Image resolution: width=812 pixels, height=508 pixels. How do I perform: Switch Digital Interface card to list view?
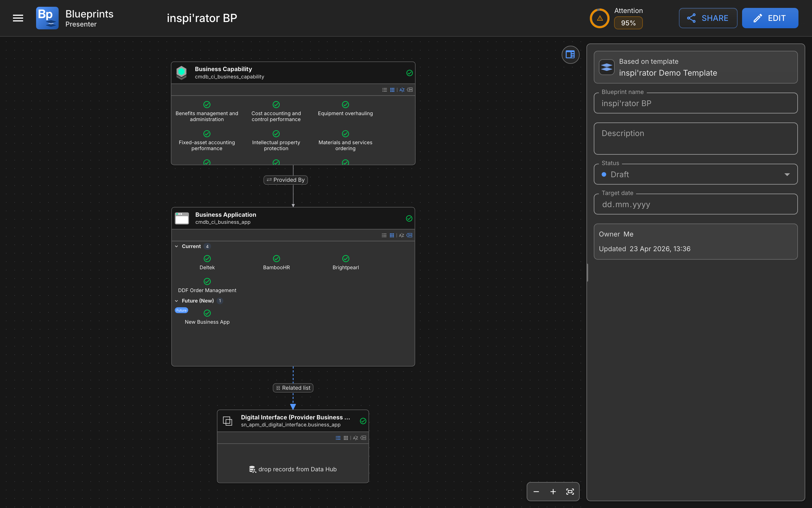[338, 438]
